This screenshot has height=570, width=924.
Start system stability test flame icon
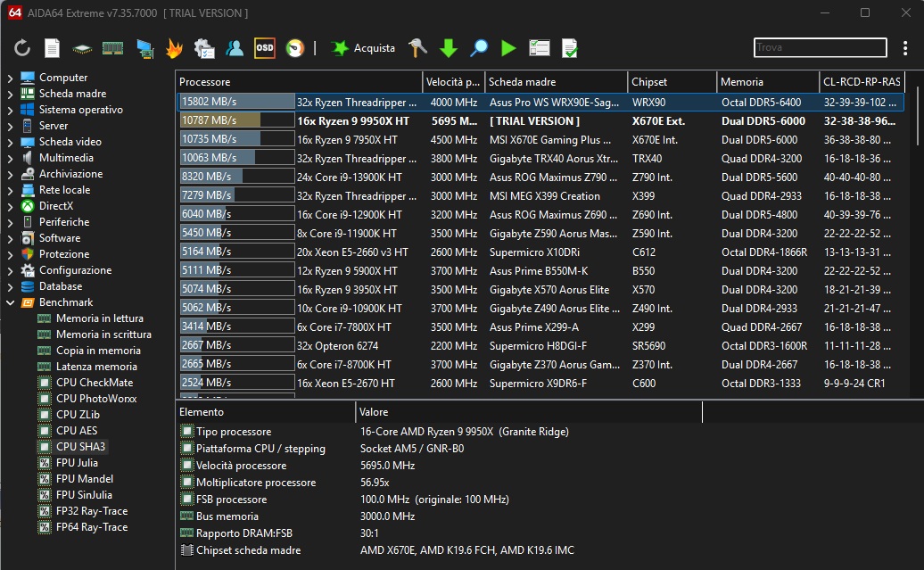(x=175, y=48)
